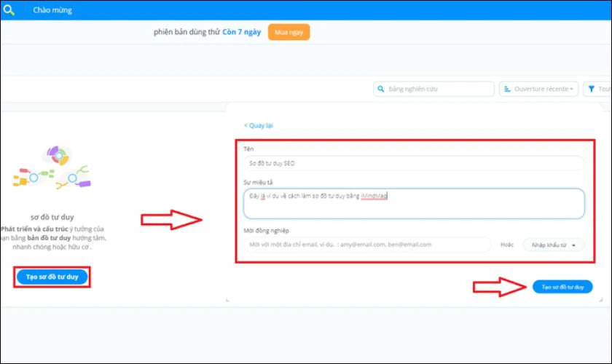
Task: Click the resize handle at panel corner
Action: point(600,300)
